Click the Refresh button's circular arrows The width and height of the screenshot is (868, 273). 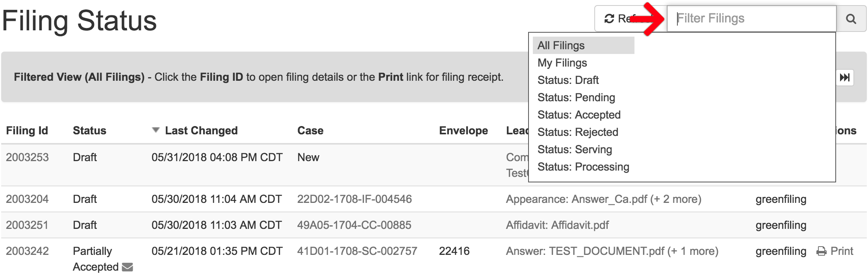[x=608, y=18]
